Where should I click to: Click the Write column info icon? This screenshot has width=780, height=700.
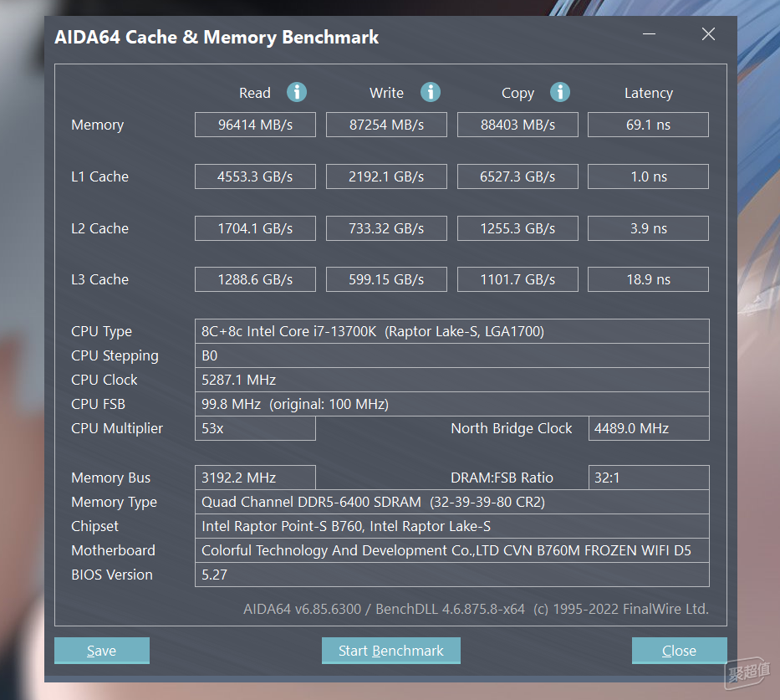[x=431, y=92]
